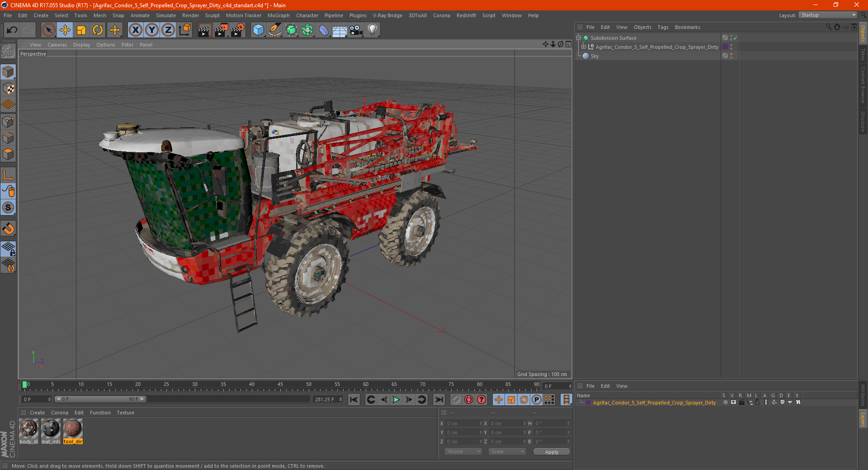Add a Light object
868x470 pixels.
click(373, 30)
